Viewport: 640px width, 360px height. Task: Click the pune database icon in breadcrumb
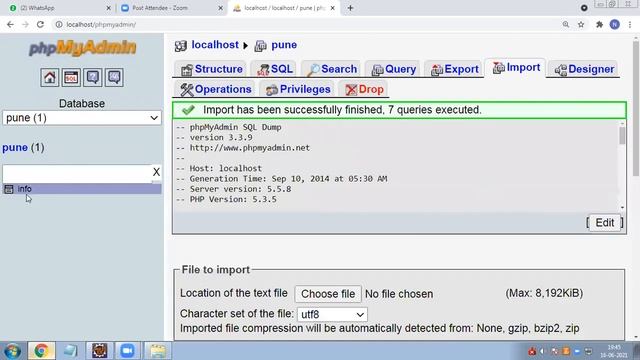point(260,46)
